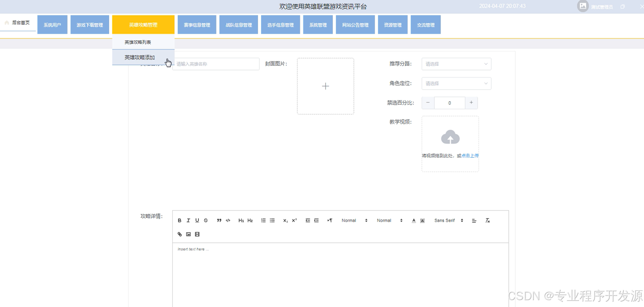Screen dimensions: 644x307
Task: Apply strikethrough formatting
Action: point(206,220)
